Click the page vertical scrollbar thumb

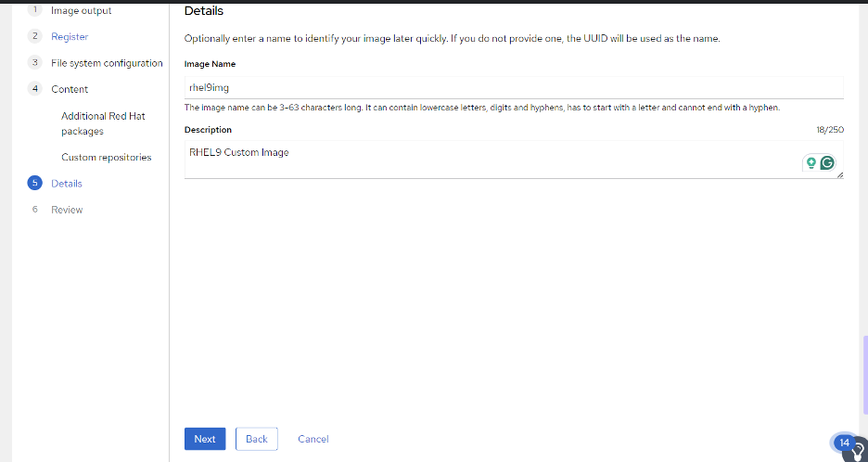865,375
